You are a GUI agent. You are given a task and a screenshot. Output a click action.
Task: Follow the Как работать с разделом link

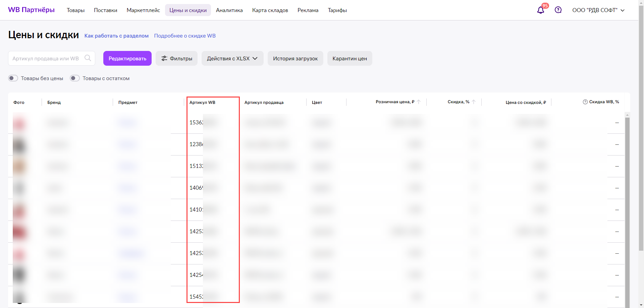click(116, 36)
